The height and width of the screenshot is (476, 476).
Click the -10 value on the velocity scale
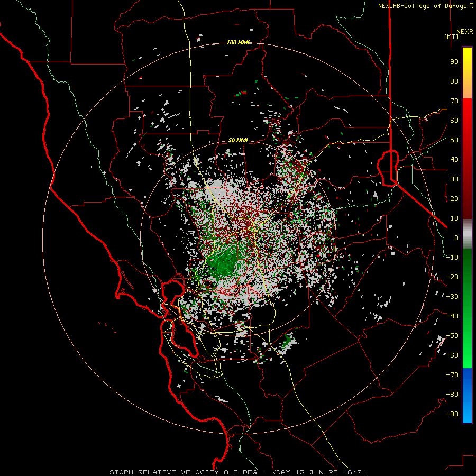pyautogui.click(x=452, y=258)
